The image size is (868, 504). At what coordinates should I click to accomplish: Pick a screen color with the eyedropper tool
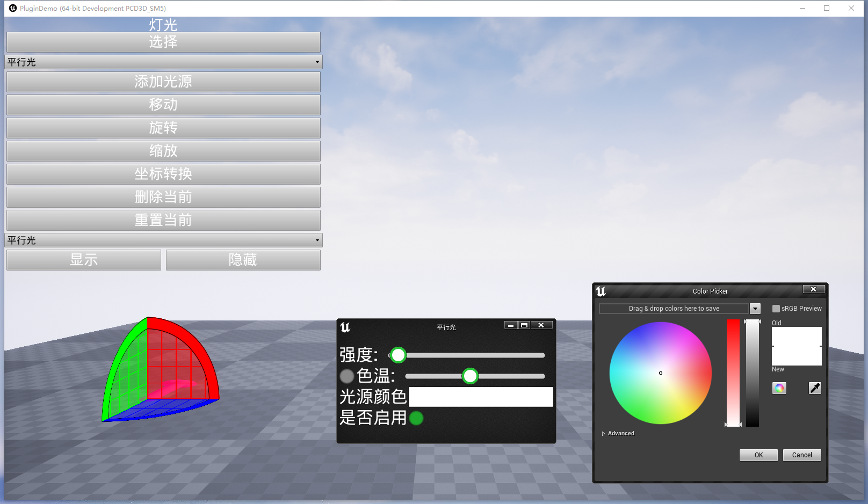pos(815,388)
